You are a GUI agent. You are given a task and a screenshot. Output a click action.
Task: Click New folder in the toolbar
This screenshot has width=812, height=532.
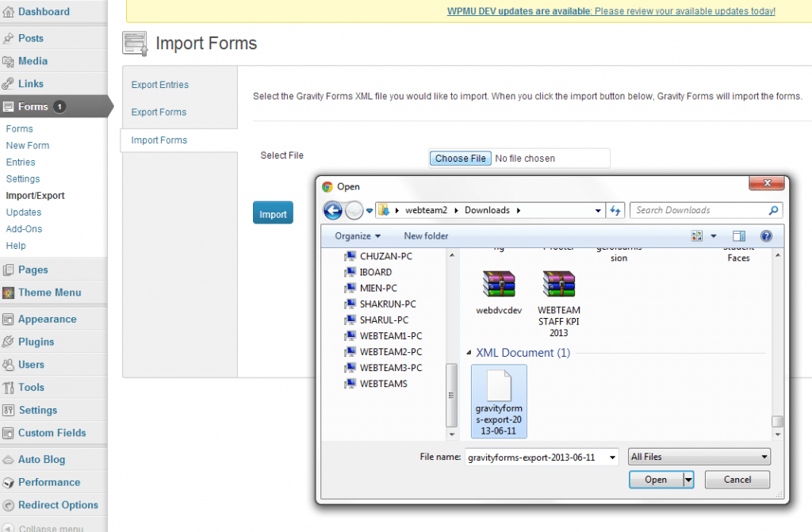426,236
